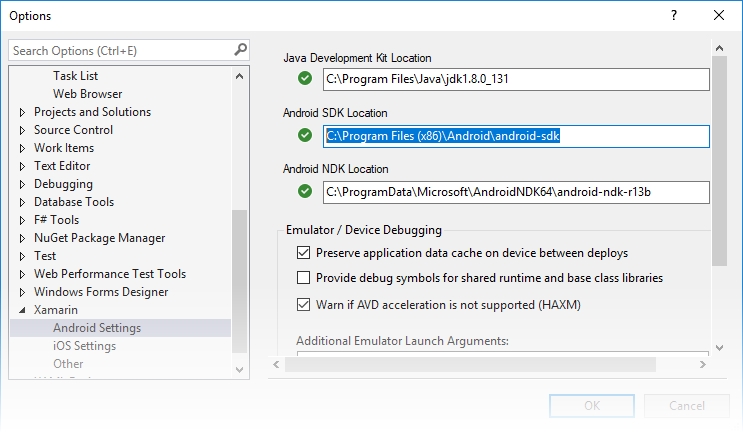Screen dimensions: 743x434
Task: Select the Web Browser options item
Action: coord(88,94)
